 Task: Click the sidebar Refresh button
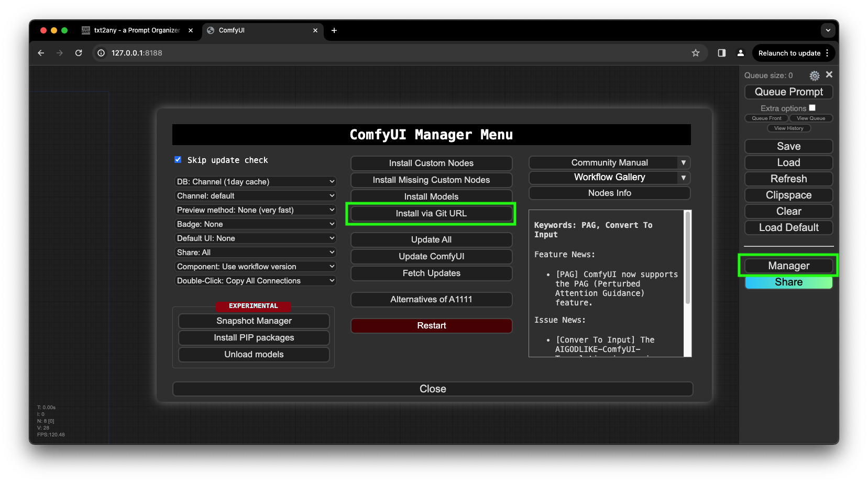tap(788, 179)
